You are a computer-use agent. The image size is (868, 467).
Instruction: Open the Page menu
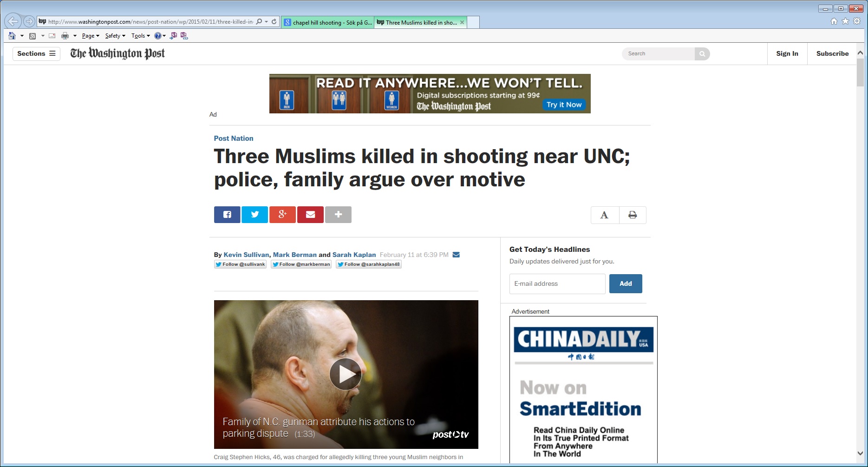pos(90,36)
